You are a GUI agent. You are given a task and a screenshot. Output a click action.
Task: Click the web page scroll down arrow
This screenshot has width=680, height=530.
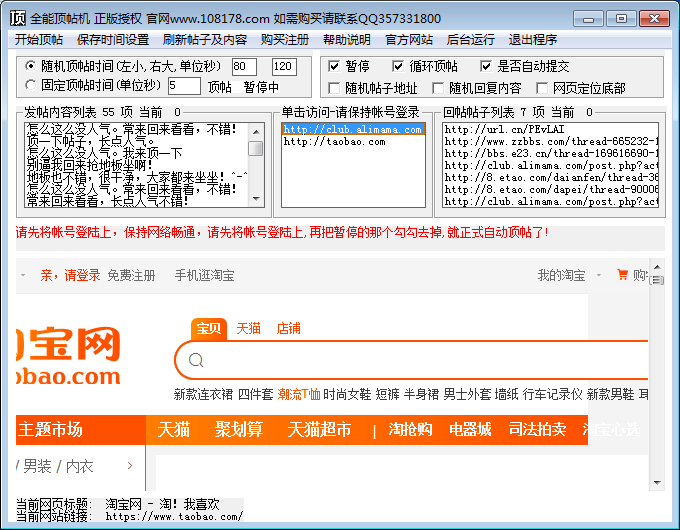(x=657, y=483)
